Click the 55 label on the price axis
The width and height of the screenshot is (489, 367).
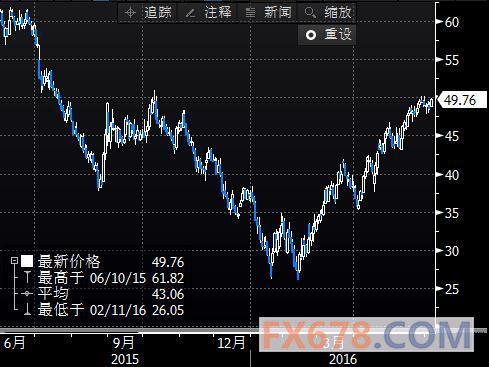[452, 60]
